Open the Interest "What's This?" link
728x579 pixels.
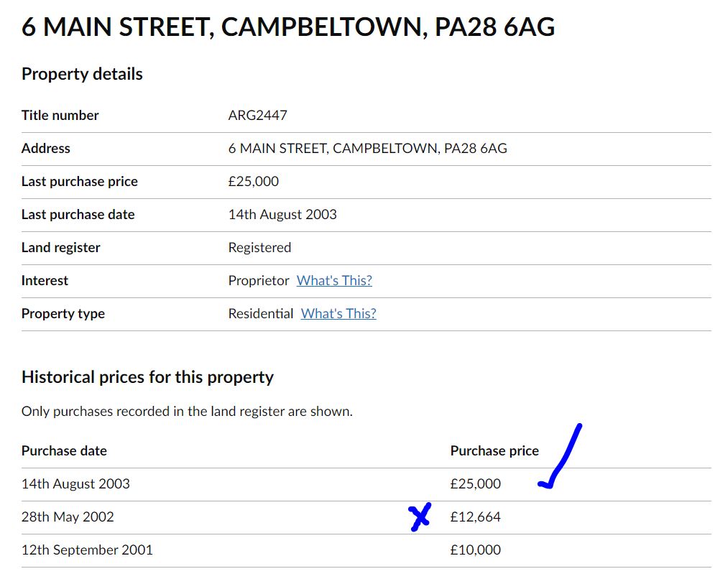334,281
